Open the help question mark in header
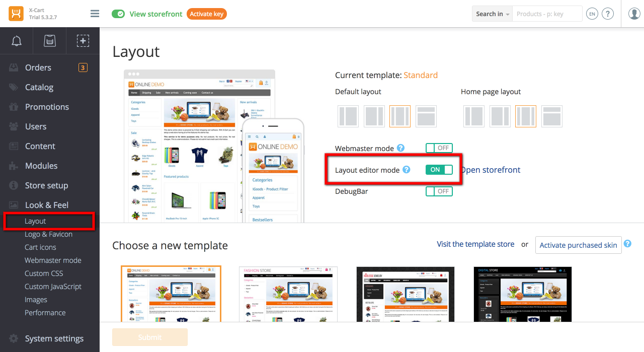 608,14
